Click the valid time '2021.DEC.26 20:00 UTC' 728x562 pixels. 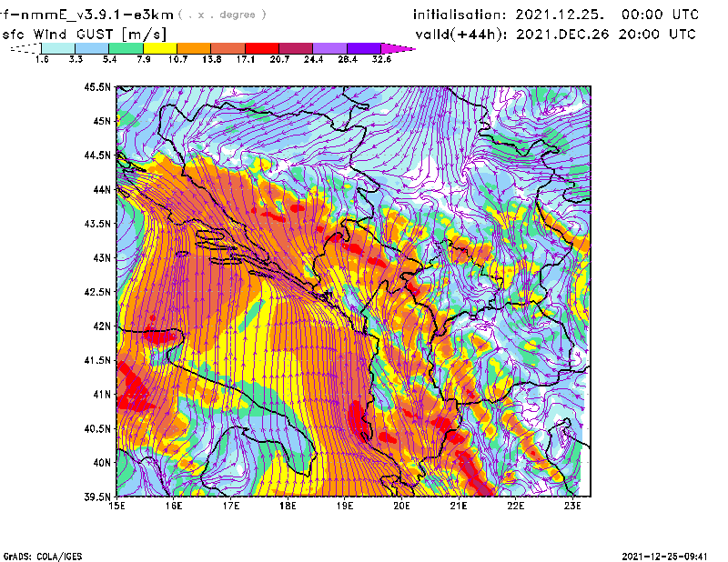tap(606, 35)
